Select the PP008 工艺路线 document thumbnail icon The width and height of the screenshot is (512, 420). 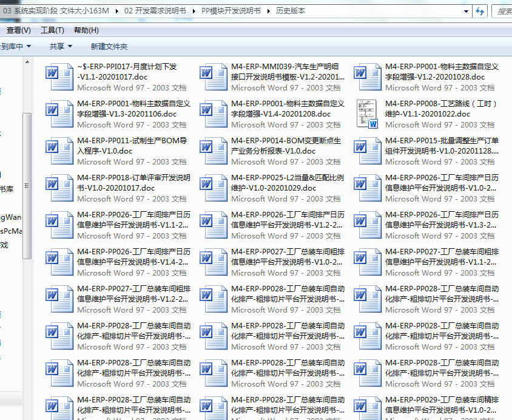(x=368, y=114)
